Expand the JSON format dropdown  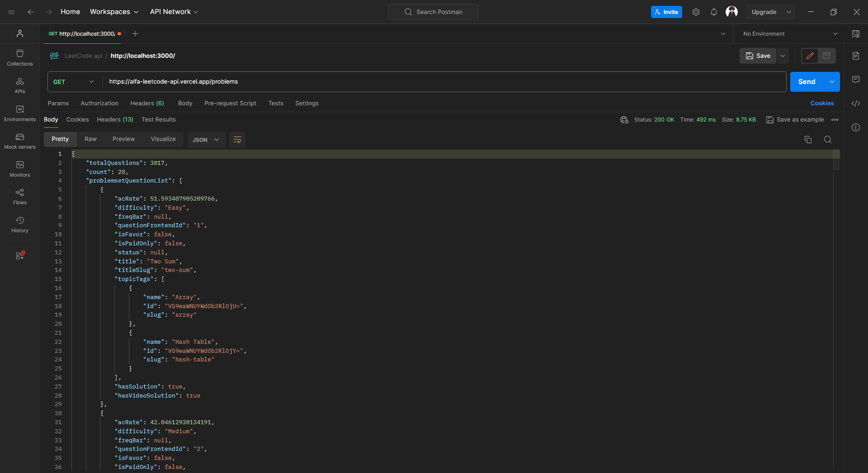click(x=206, y=140)
